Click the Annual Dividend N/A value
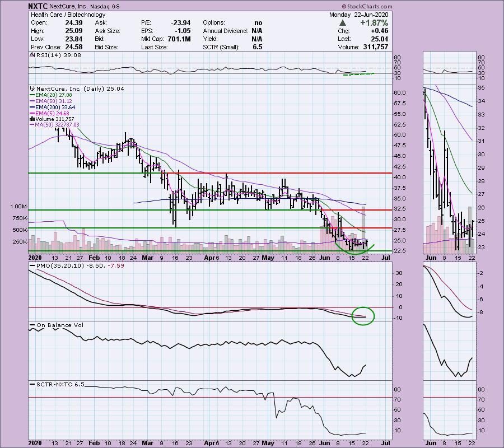Screen dimensions: 504x448 [257, 31]
